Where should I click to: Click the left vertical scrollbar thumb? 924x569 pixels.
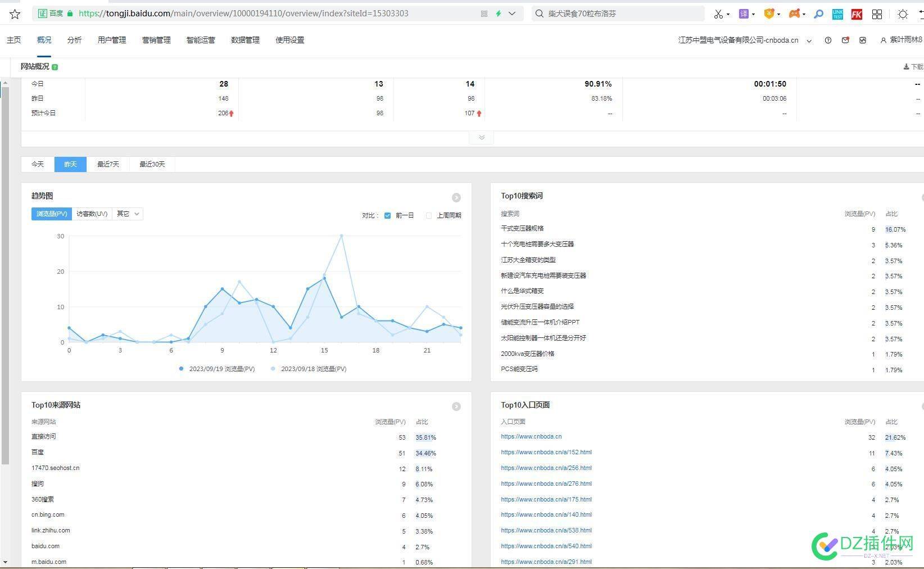pos(6,276)
